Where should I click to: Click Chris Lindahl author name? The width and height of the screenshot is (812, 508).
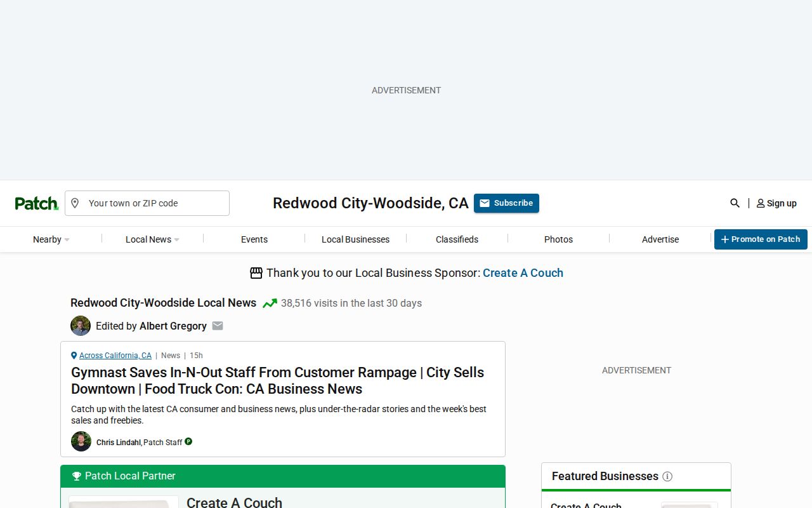(x=119, y=443)
